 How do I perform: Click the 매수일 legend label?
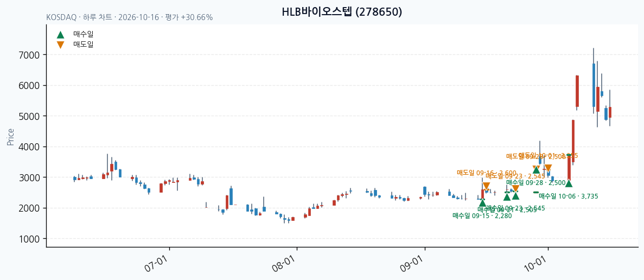tap(84, 35)
